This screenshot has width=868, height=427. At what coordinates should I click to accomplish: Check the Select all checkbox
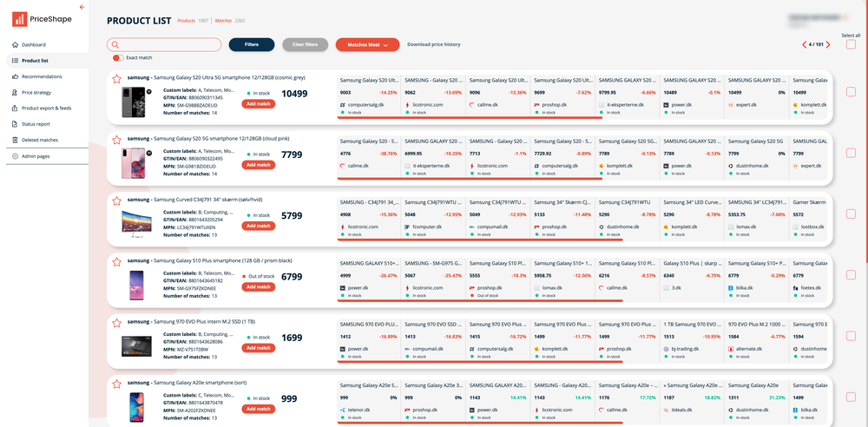pyautogui.click(x=851, y=45)
